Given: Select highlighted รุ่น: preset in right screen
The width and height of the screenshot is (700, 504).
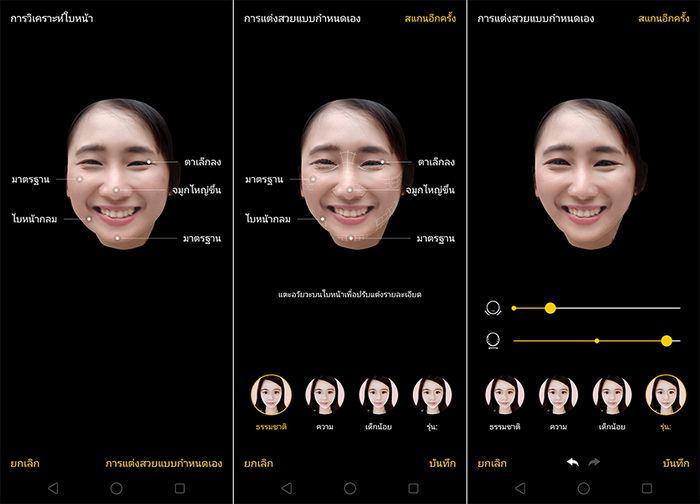Looking at the screenshot, I should tap(666, 394).
